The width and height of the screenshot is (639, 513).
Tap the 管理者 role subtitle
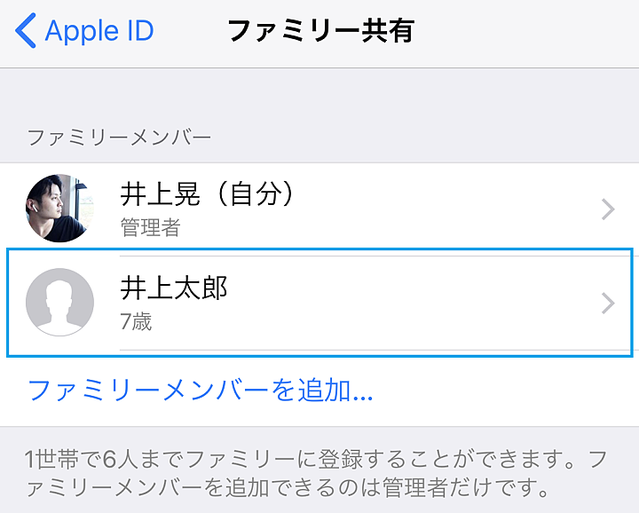coord(150,227)
